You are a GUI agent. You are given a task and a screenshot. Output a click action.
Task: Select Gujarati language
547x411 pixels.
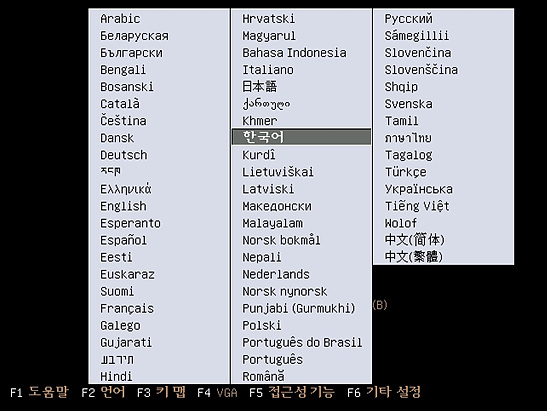[x=126, y=343]
